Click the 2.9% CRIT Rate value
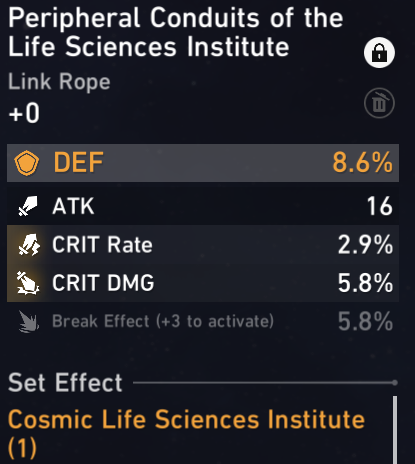This screenshot has height=464, width=415. 365,245
